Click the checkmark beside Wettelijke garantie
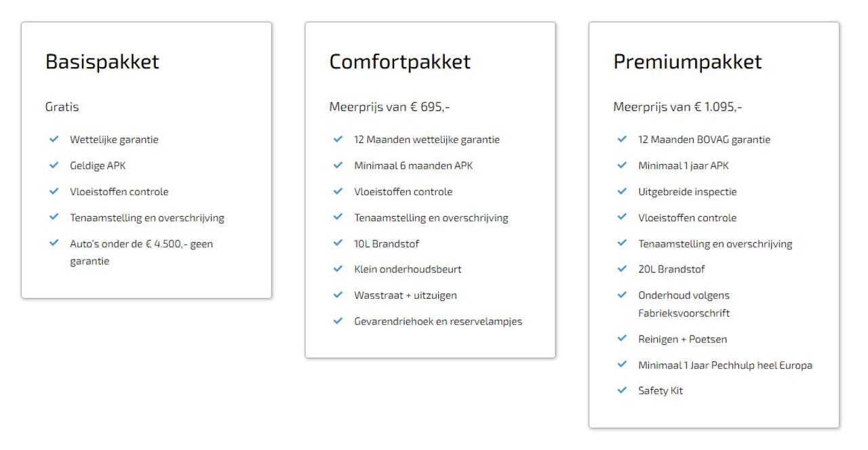 tap(54, 140)
